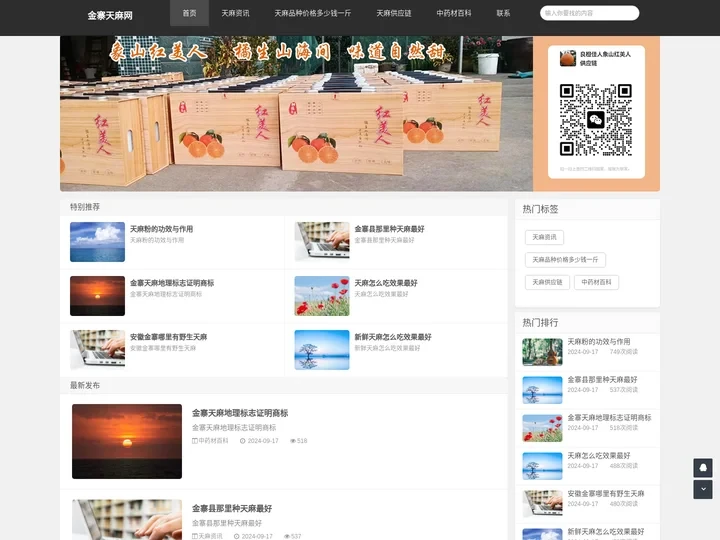This screenshot has width=720, height=540.
Task: Go to the 天麻供应链 menu item
Action: (394, 13)
